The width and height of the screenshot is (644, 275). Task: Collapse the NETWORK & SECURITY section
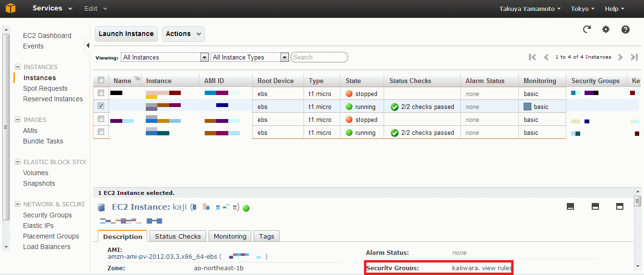[x=18, y=204]
